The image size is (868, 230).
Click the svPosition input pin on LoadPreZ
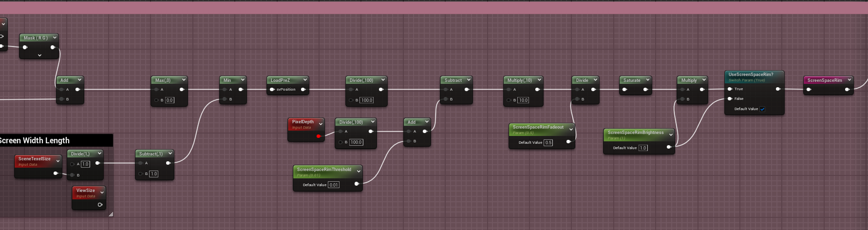coord(272,90)
